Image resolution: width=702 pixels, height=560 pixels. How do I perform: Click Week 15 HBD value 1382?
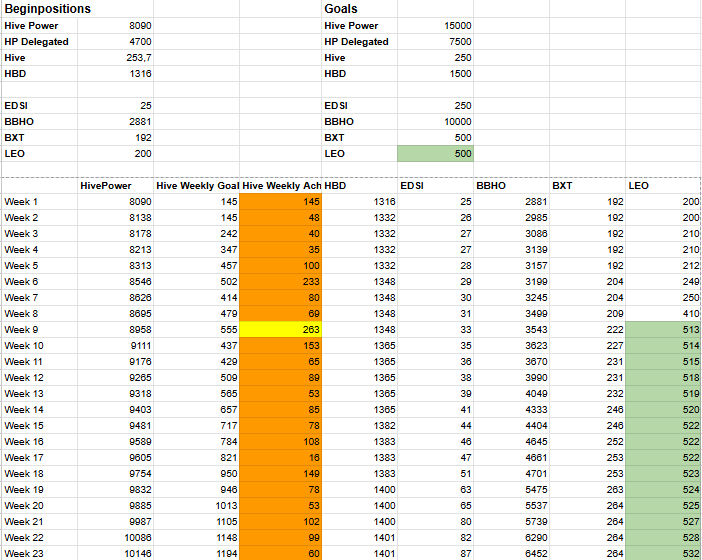coord(359,426)
